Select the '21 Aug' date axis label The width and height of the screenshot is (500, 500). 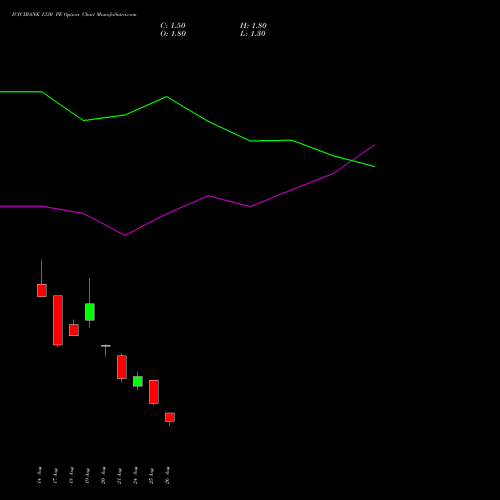pyautogui.click(x=119, y=475)
